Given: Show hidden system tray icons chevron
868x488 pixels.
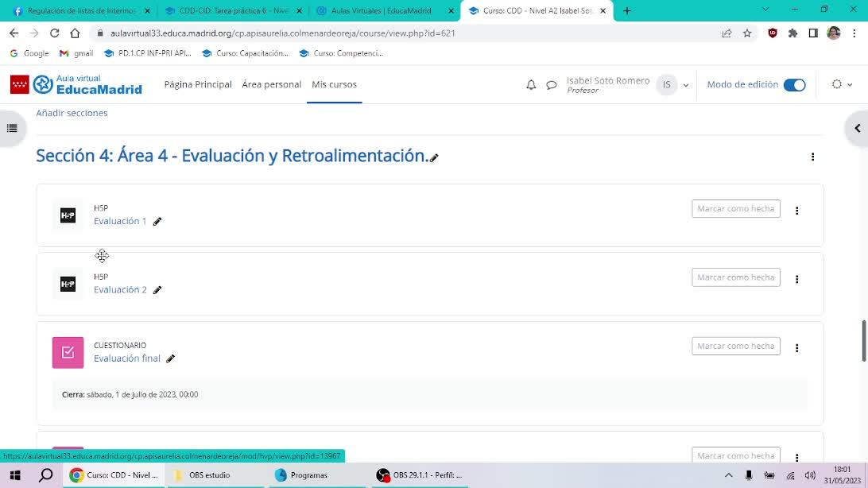Looking at the screenshot, I should coord(728,475).
